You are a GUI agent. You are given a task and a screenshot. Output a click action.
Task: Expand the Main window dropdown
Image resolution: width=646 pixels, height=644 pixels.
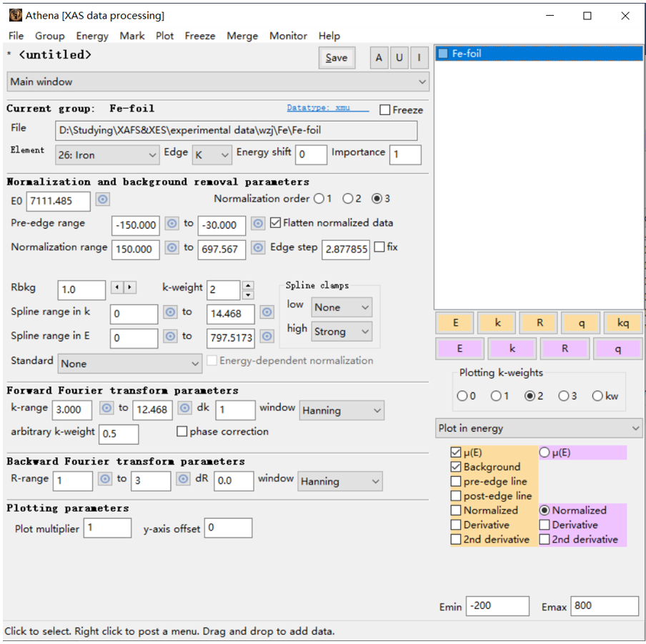click(x=218, y=81)
